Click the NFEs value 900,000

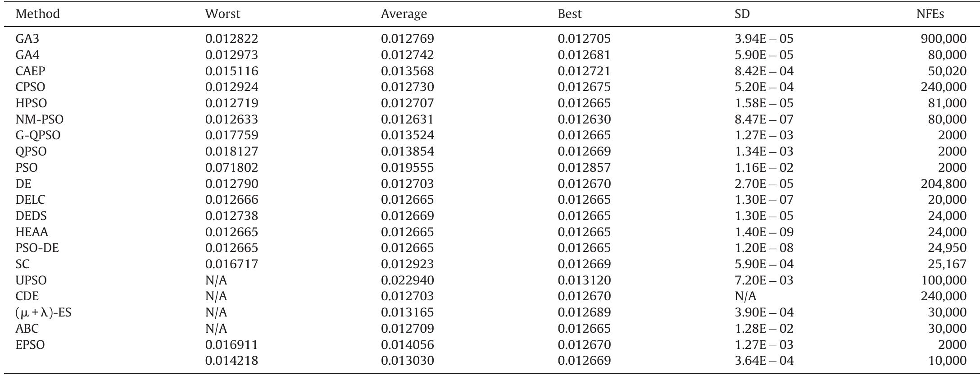click(x=944, y=39)
